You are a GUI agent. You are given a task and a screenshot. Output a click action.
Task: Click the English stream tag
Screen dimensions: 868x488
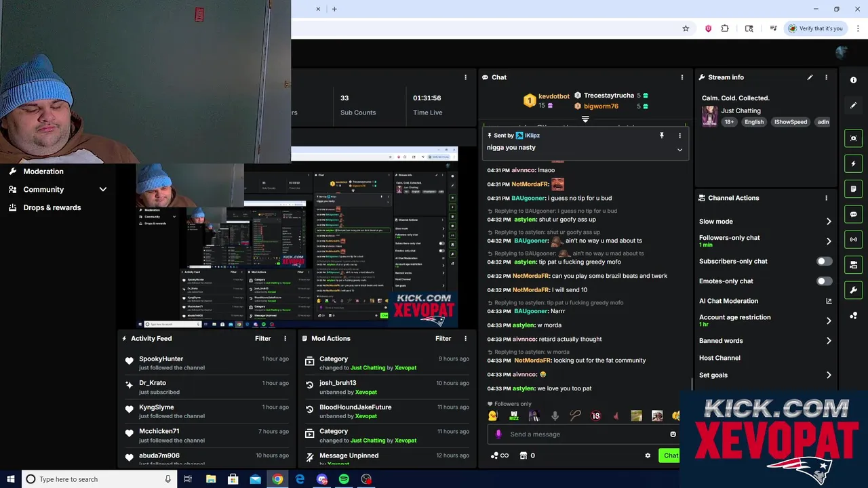tap(754, 122)
